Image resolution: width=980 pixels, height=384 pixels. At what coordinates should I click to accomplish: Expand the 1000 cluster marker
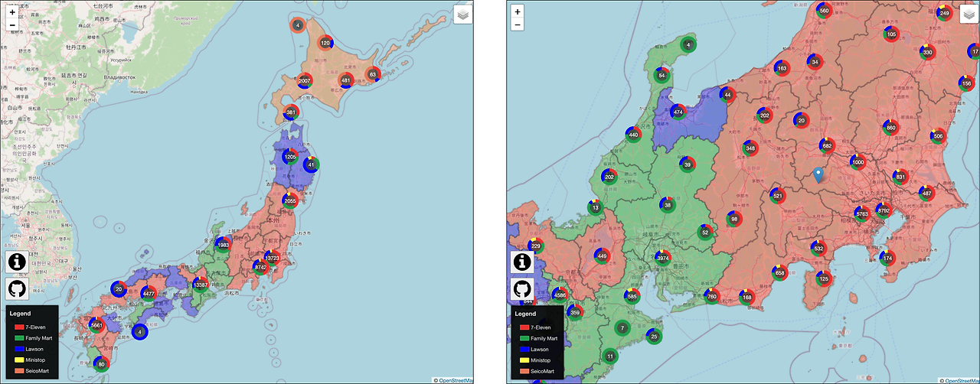[x=858, y=162]
